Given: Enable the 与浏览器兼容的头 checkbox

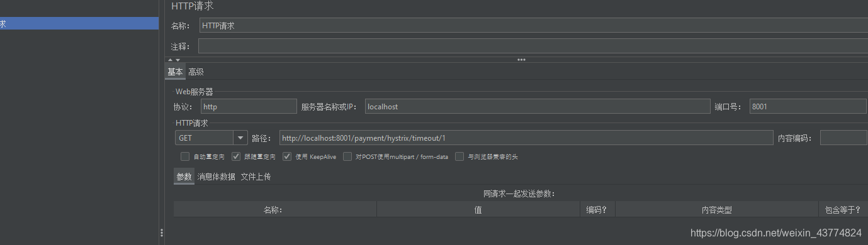Looking at the screenshot, I should point(459,156).
